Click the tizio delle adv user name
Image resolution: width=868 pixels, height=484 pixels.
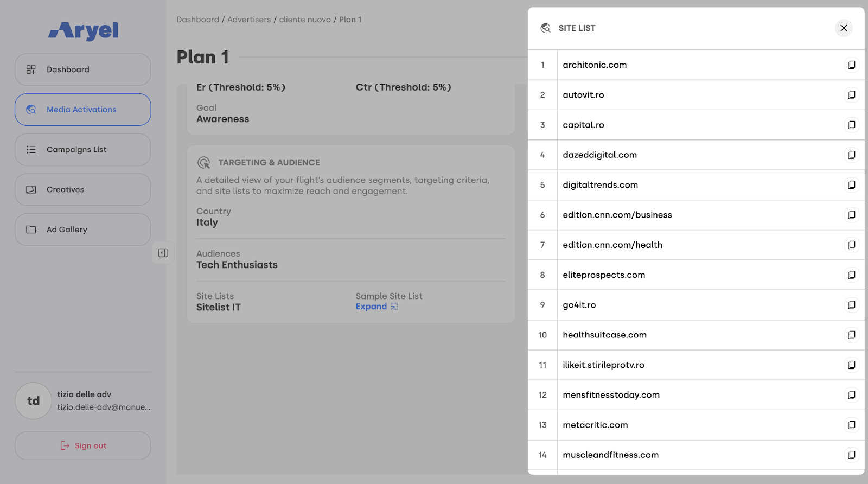(84, 394)
